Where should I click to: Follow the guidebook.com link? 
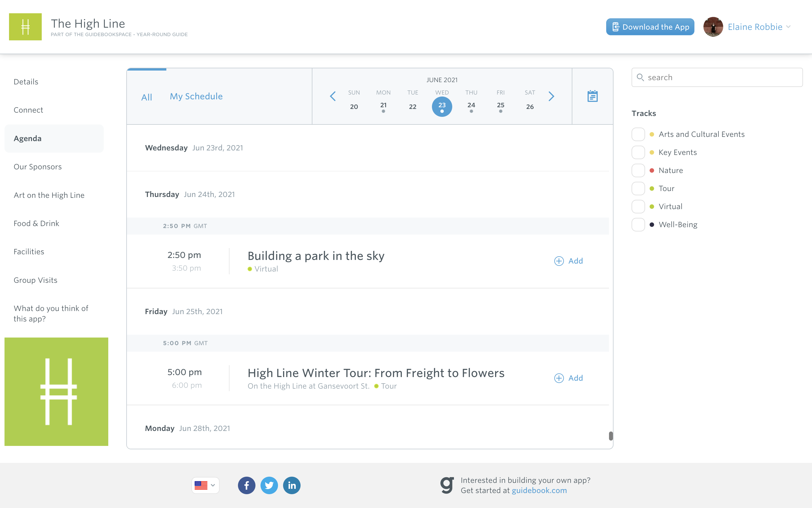tap(539, 491)
